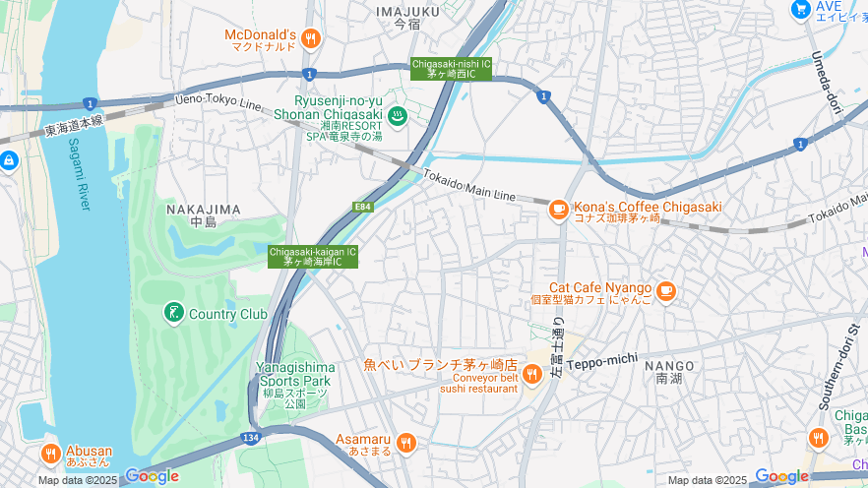Click the Cat Cafe Nyango coffee icon
The image size is (868, 488).
pos(665,291)
